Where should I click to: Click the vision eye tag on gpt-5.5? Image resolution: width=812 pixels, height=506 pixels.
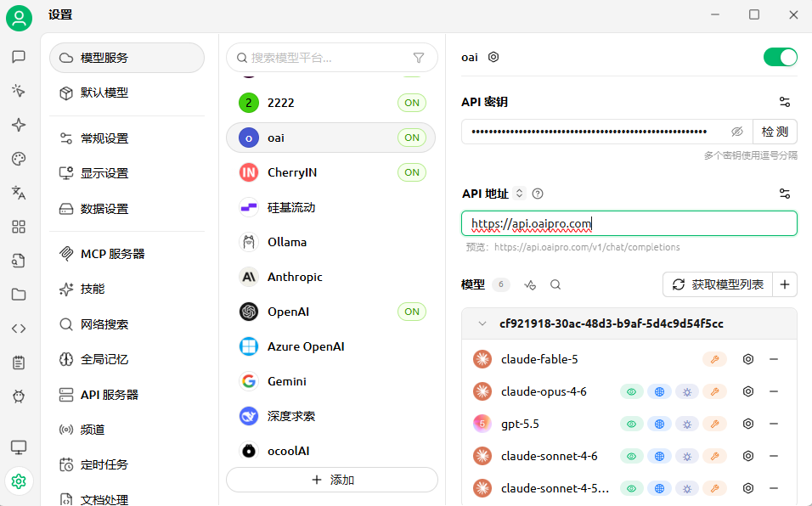pyautogui.click(x=632, y=424)
